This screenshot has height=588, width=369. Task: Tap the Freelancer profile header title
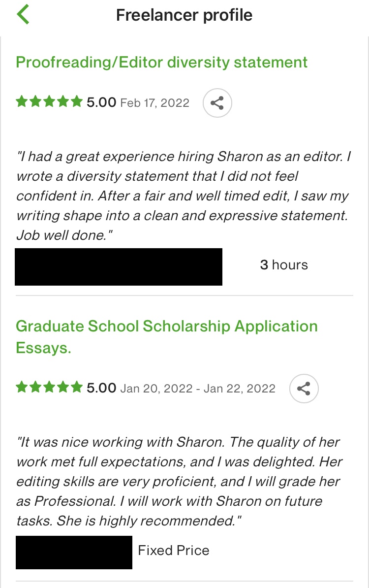(184, 15)
